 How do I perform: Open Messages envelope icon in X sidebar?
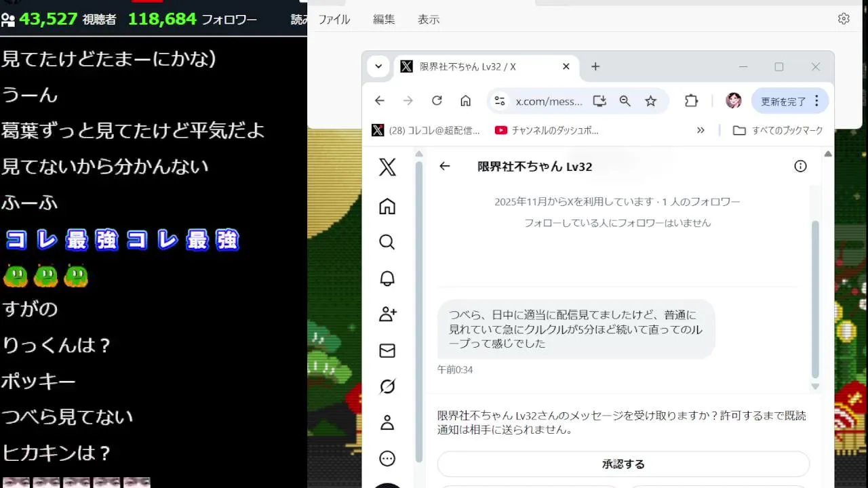(x=387, y=350)
